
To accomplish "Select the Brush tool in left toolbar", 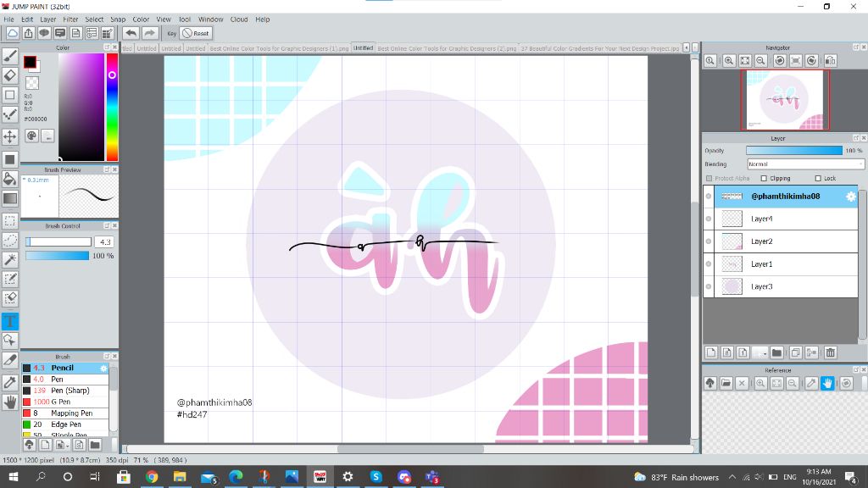I will tap(10, 55).
